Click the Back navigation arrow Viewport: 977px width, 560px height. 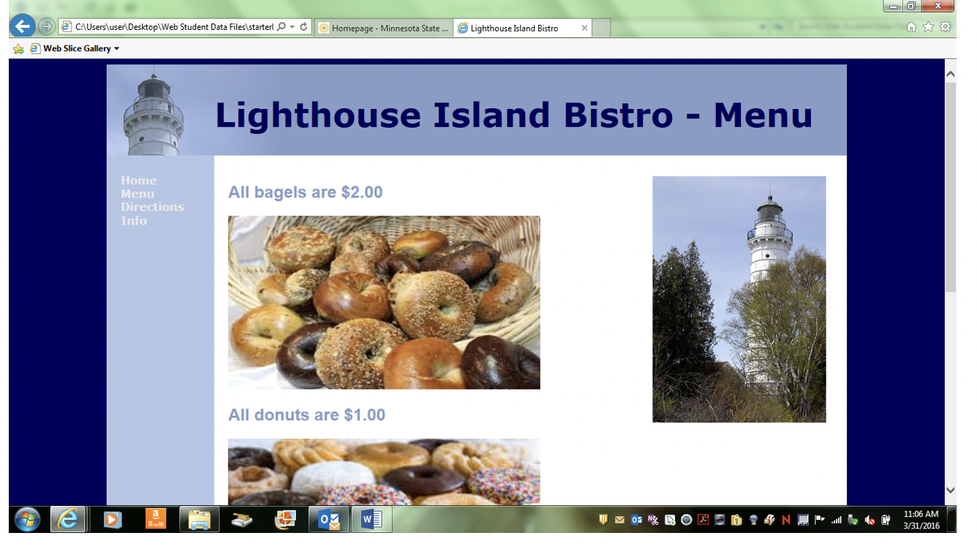tap(22, 27)
